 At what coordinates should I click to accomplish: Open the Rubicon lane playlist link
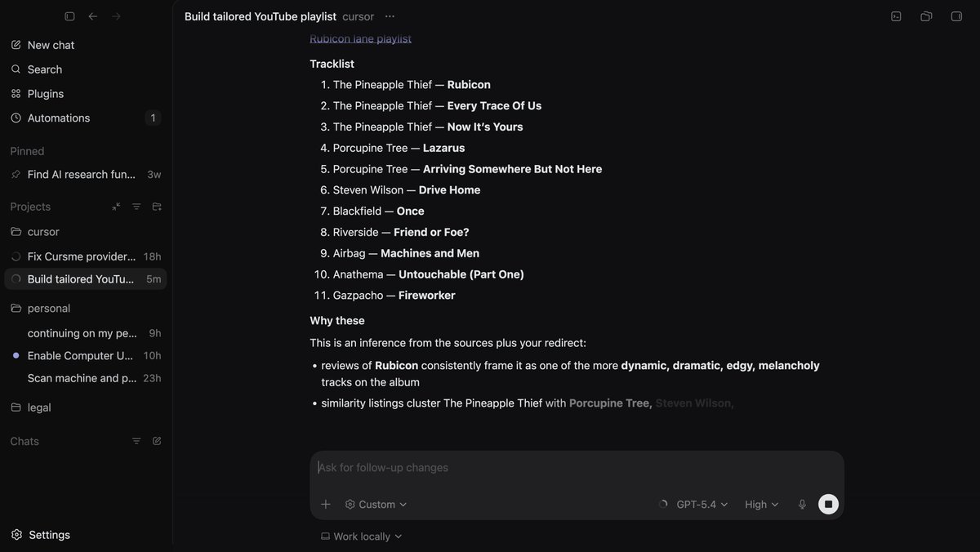click(x=360, y=38)
